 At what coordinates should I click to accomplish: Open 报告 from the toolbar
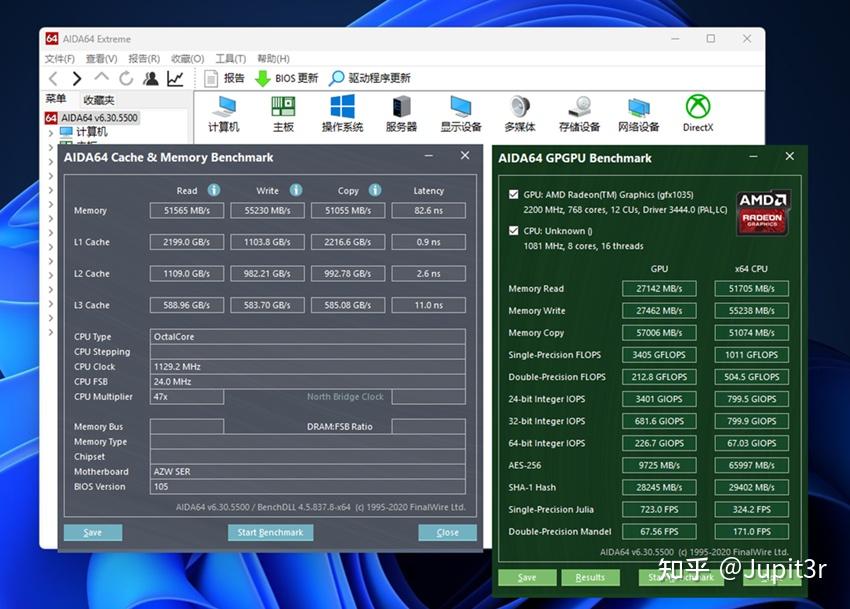tap(224, 79)
